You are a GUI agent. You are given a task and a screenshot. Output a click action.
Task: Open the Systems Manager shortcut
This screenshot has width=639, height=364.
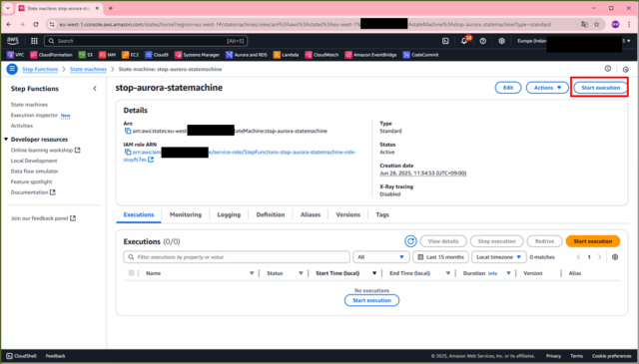[x=197, y=55]
